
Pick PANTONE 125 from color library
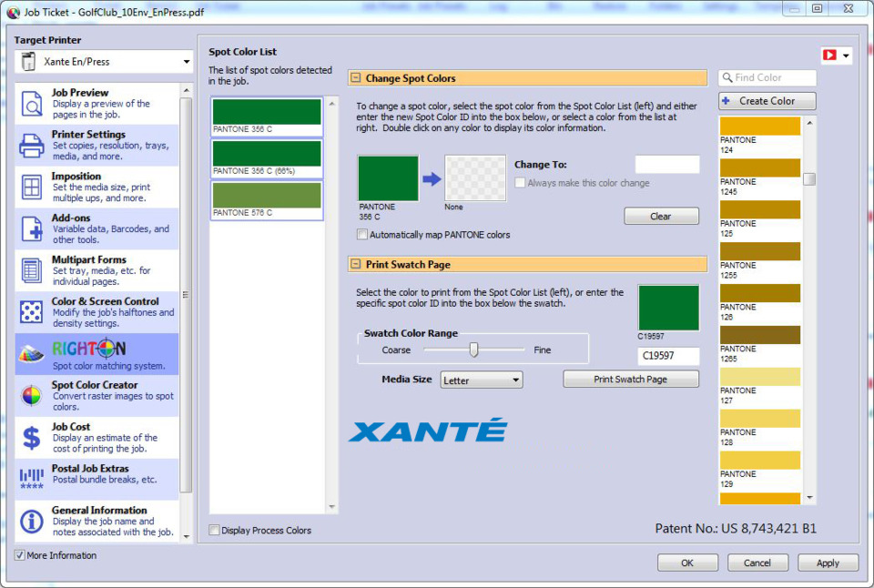(x=759, y=219)
